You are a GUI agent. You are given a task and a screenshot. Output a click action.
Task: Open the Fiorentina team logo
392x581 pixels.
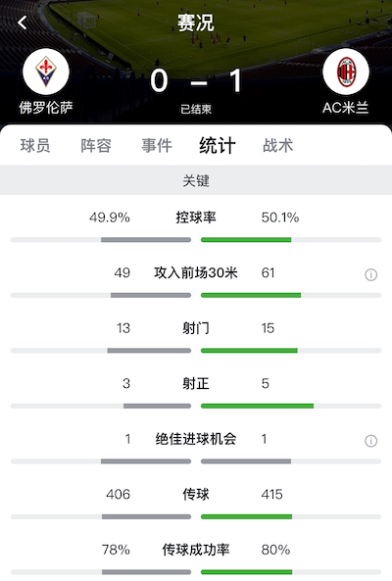46,72
